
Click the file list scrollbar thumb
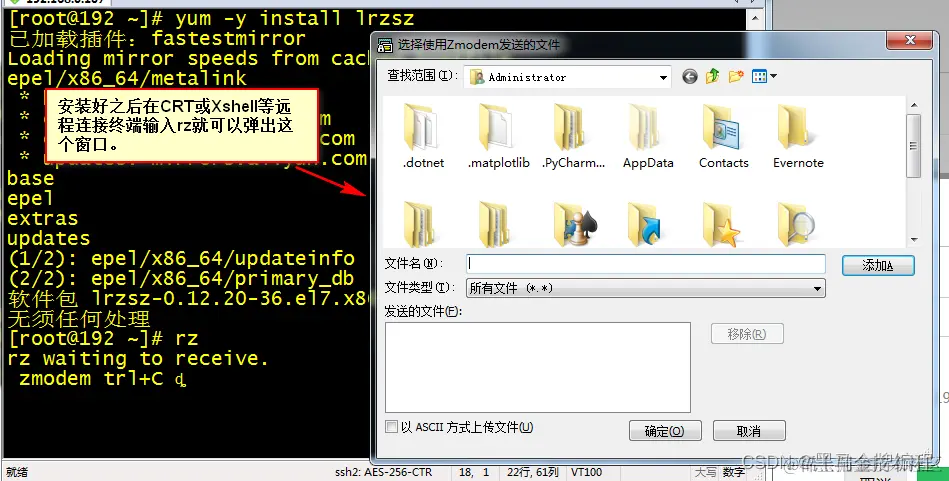[914, 146]
